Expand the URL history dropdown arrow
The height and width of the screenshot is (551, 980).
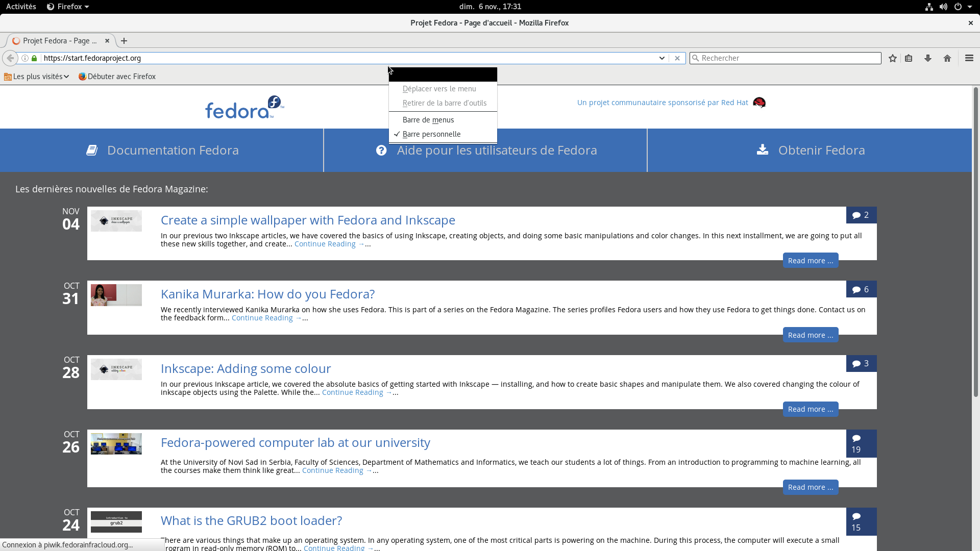tap(661, 58)
